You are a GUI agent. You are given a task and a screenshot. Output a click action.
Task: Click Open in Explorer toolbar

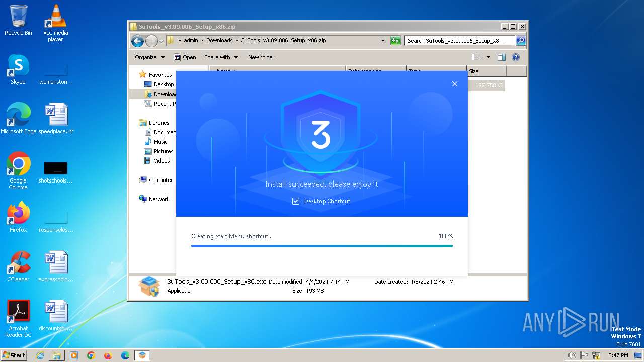point(185,57)
